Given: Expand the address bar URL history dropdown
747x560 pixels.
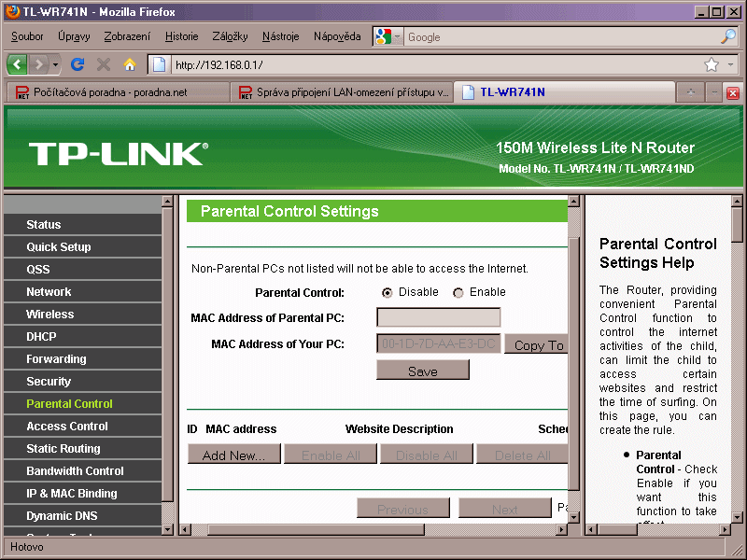Looking at the screenshot, I should click(x=730, y=64).
